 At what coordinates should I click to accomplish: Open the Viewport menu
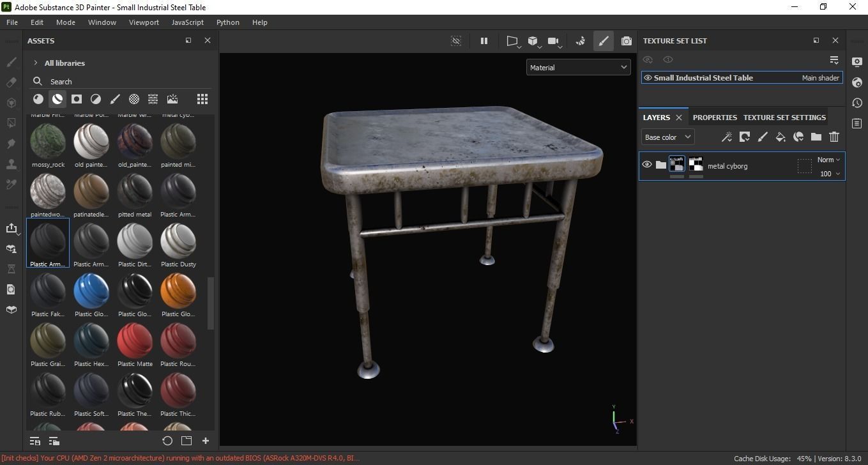[143, 22]
